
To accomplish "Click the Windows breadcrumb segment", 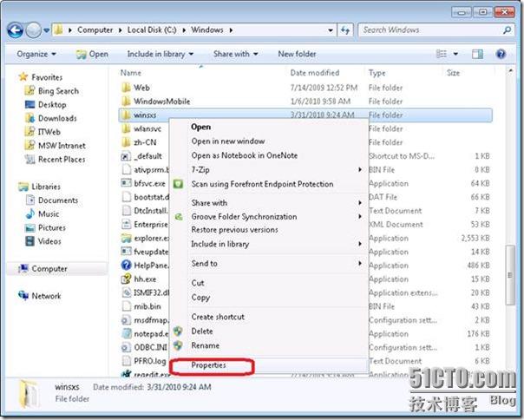I will click(x=206, y=30).
